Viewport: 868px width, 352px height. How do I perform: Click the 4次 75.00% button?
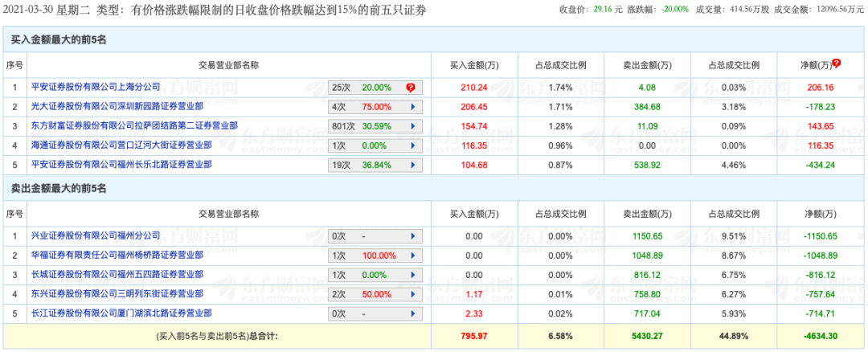375,107
